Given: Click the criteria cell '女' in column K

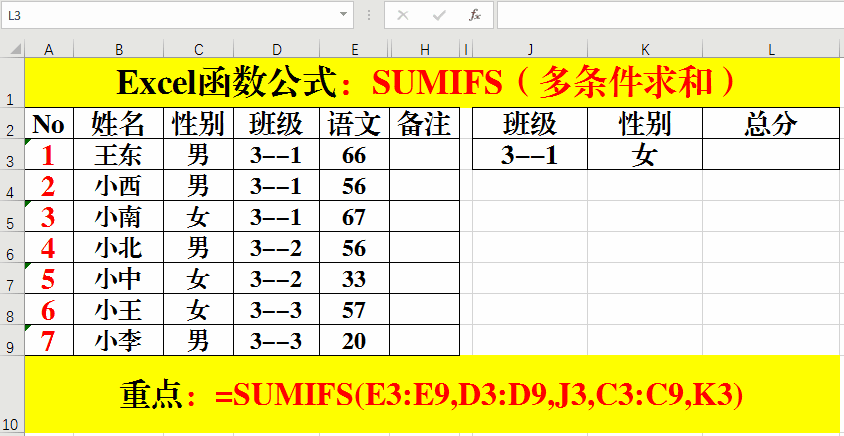Looking at the screenshot, I should (645, 155).
